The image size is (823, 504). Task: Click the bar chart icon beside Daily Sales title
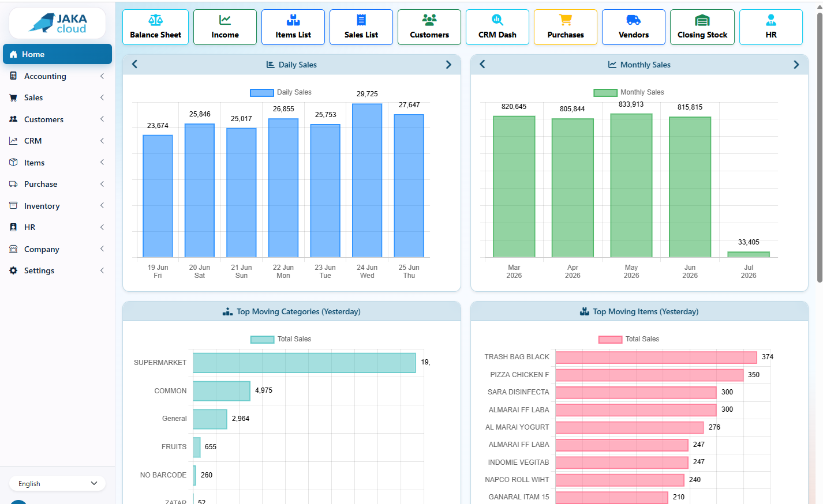click(x=270, y=65)
